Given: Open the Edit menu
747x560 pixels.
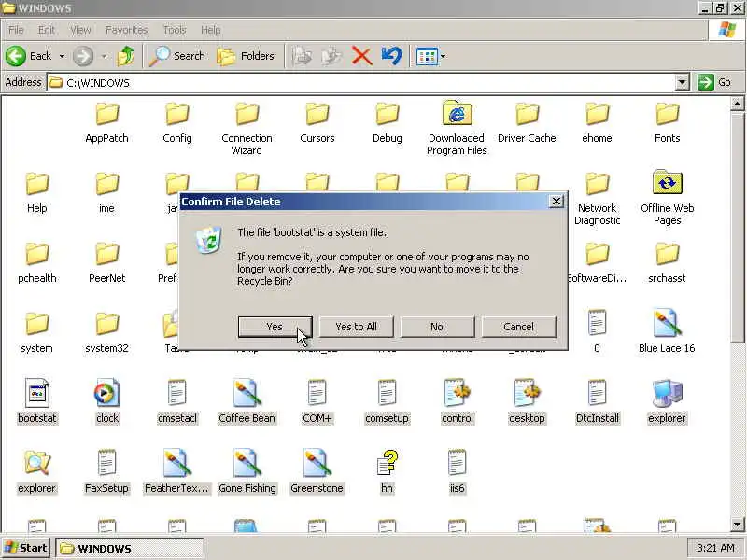Looking at the screenshot, I should 46,30.
